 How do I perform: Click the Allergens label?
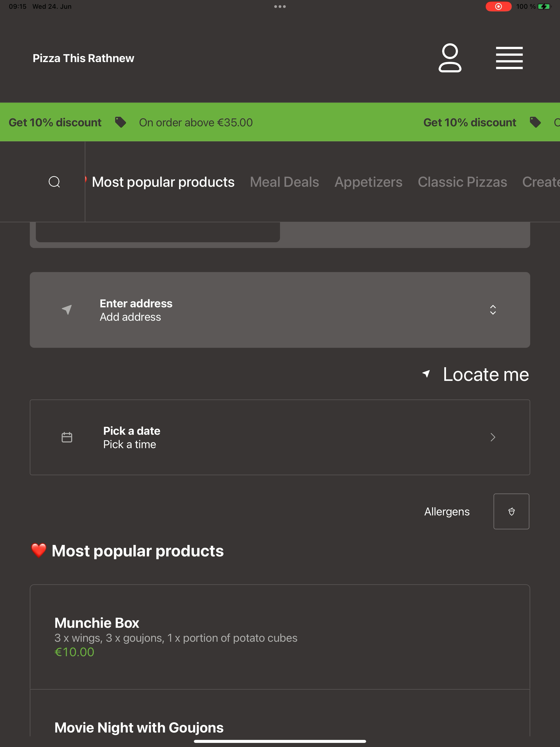point(447,511)
